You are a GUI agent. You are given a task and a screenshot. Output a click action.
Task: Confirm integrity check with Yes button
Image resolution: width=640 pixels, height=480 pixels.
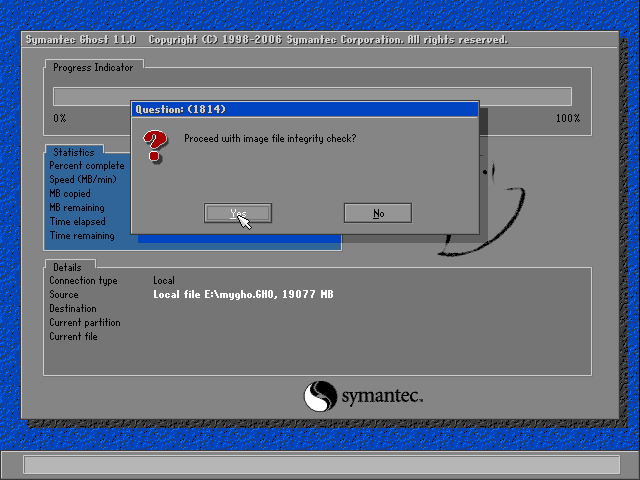pyautogui.click(x=238, y=213)
